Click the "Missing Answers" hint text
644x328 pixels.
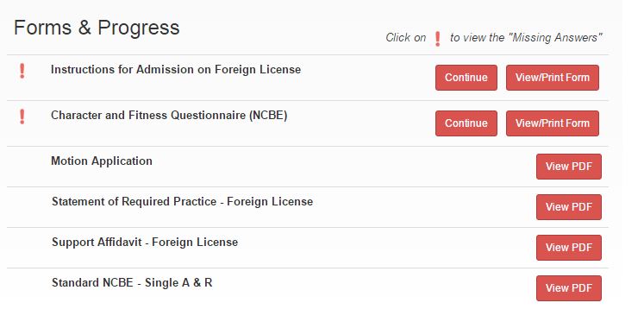(x=555, y=37)
